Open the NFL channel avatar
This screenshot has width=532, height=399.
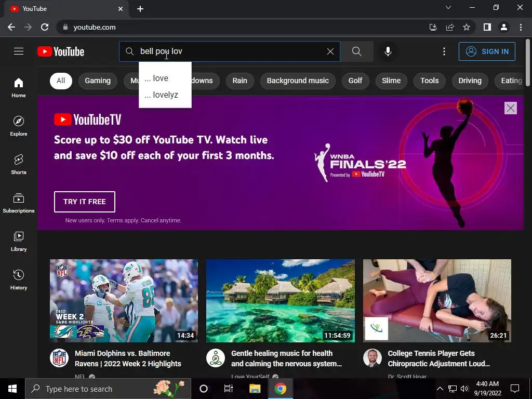(x=59, y=358)
